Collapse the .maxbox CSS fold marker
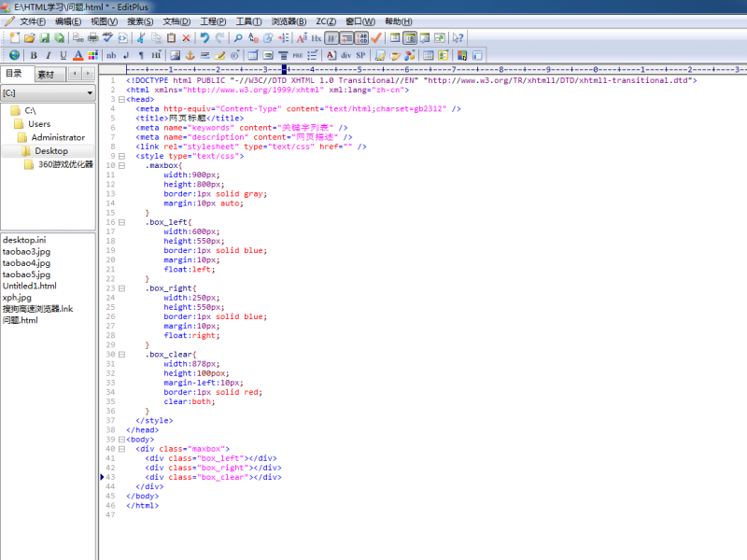This screenshot has height=560, width=747. (121, 165)
